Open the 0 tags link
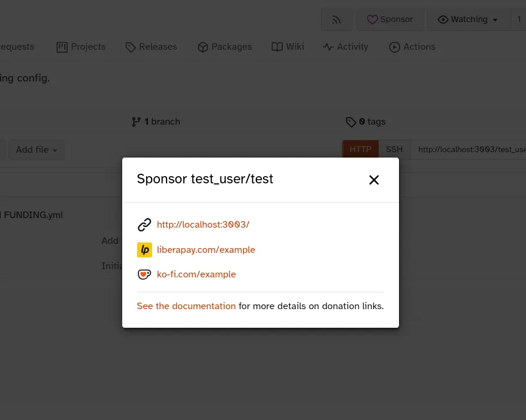 365,122
